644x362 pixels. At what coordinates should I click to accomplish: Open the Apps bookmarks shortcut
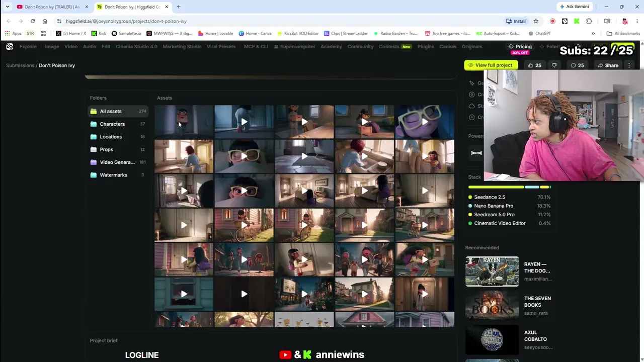pos(14,34)
